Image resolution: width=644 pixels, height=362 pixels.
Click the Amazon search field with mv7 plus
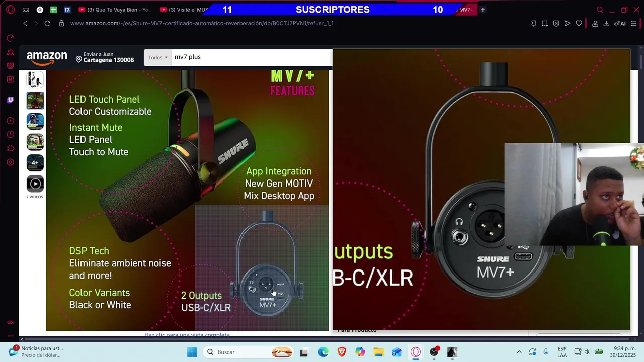coord(252,57)
